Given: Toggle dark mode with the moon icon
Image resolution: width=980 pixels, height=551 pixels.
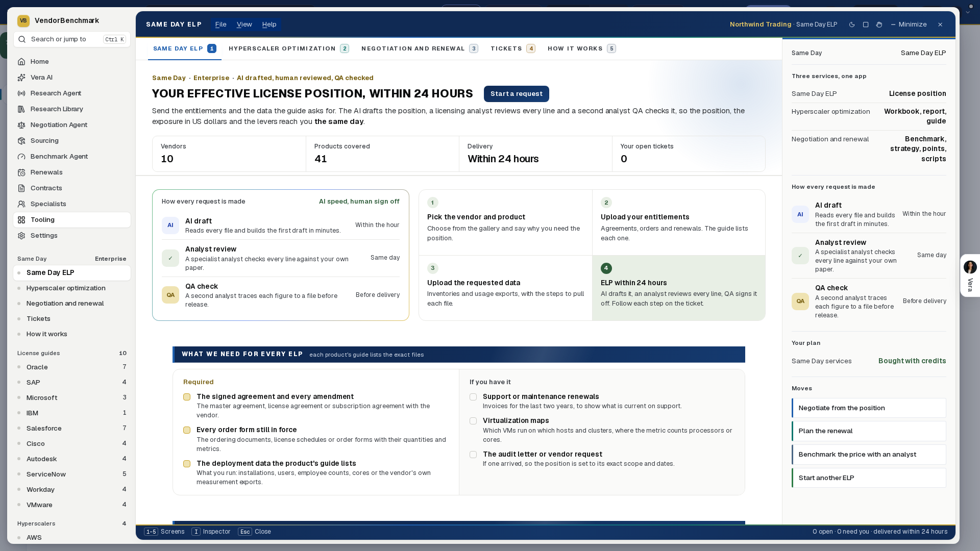Looking at the screenshot, I should click(852, 24).
